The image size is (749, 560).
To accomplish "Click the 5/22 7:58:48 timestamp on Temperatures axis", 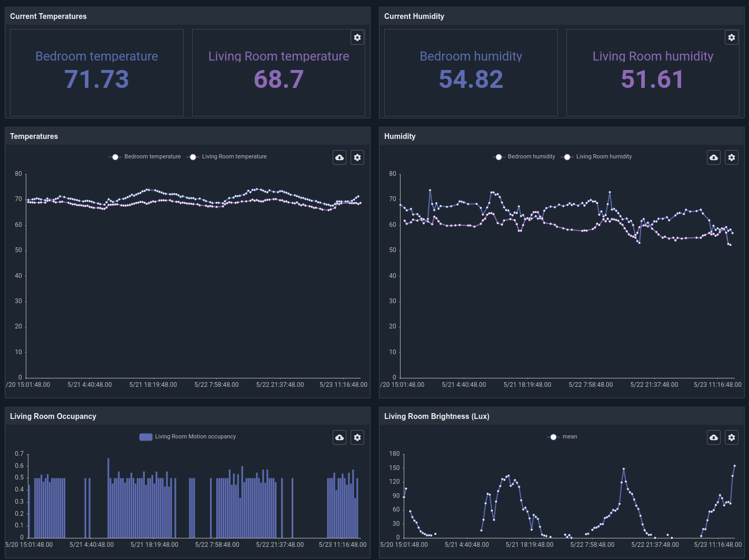I will tap(216, 385).
